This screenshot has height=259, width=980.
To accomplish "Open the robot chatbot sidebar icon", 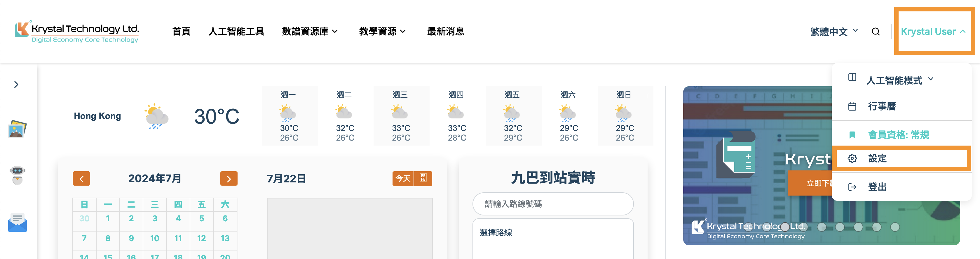I will 17,175.
